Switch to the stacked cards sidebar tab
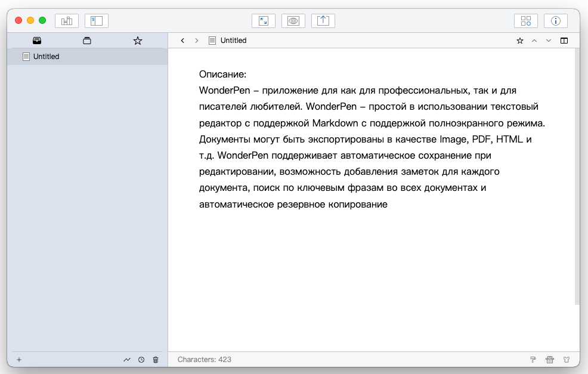The width and height of the screenshot is (588, 374). coord(87,41)
